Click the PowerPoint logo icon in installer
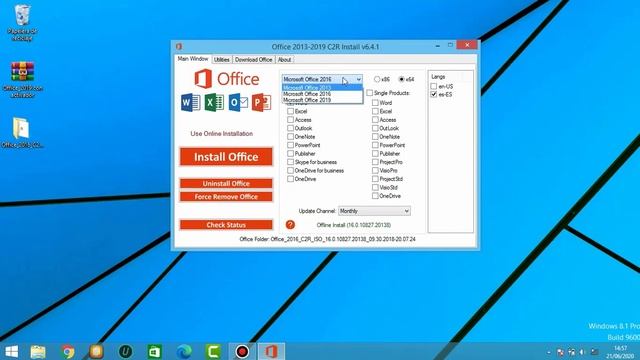Viewport: 640px width, 360px height. pyautogui.click(x=261, y=102)
